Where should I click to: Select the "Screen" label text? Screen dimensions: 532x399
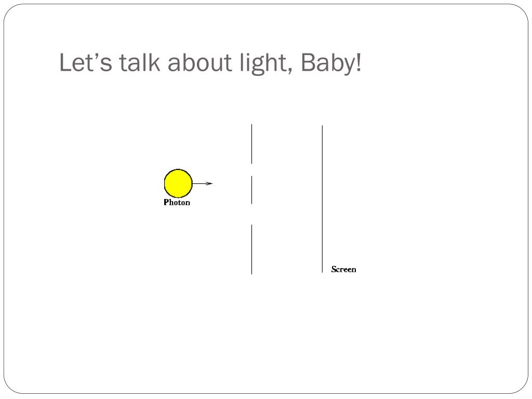click(x=344, y=270)
